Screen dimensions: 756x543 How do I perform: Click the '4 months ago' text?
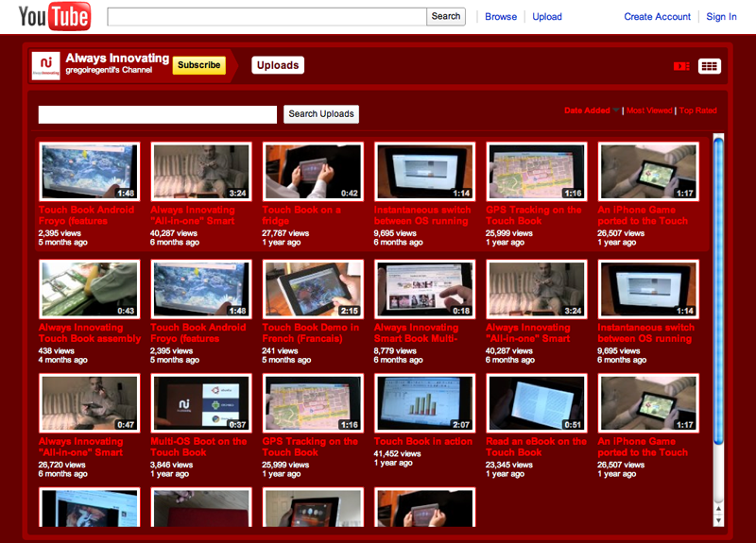[62, 360]
